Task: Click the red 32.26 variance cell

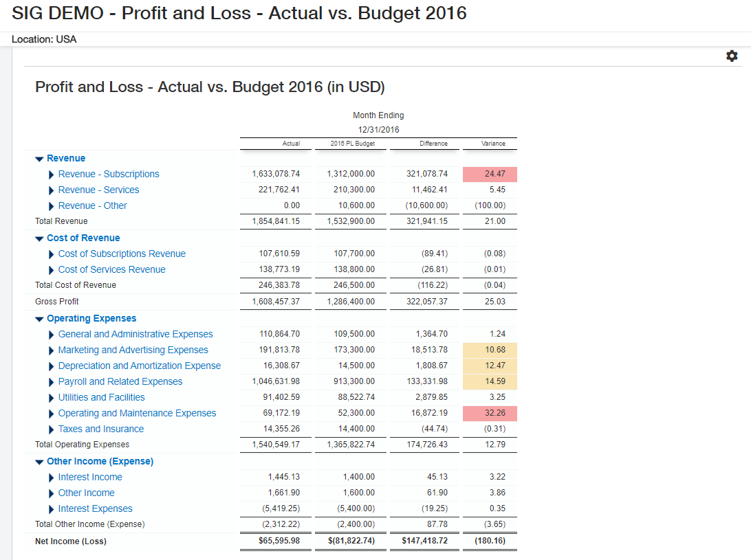Action: point(490,414)
